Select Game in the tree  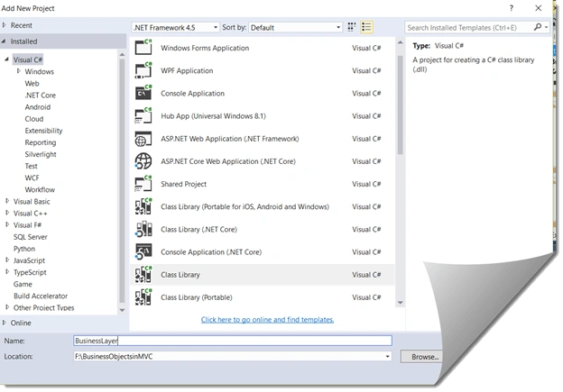23,284
